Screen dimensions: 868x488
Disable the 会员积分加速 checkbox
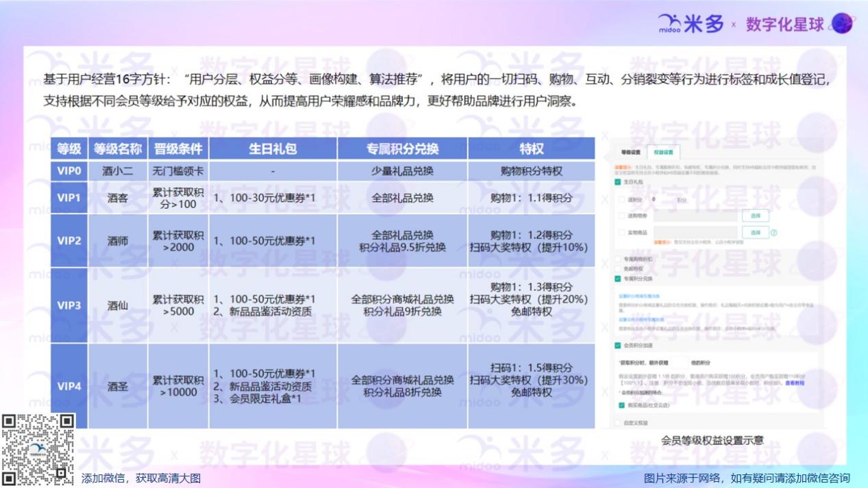(x=618, y=346)
